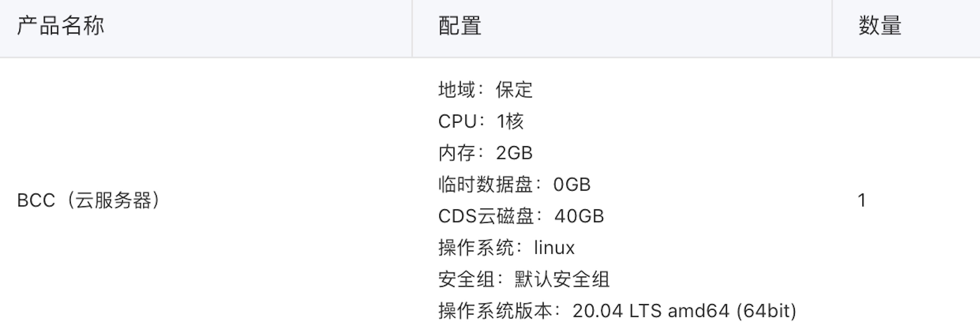Image resolution: width=980 pixels, height=327 pixels.
Task: Click the CDS云磁盘 label text
Action: (486, 216)
